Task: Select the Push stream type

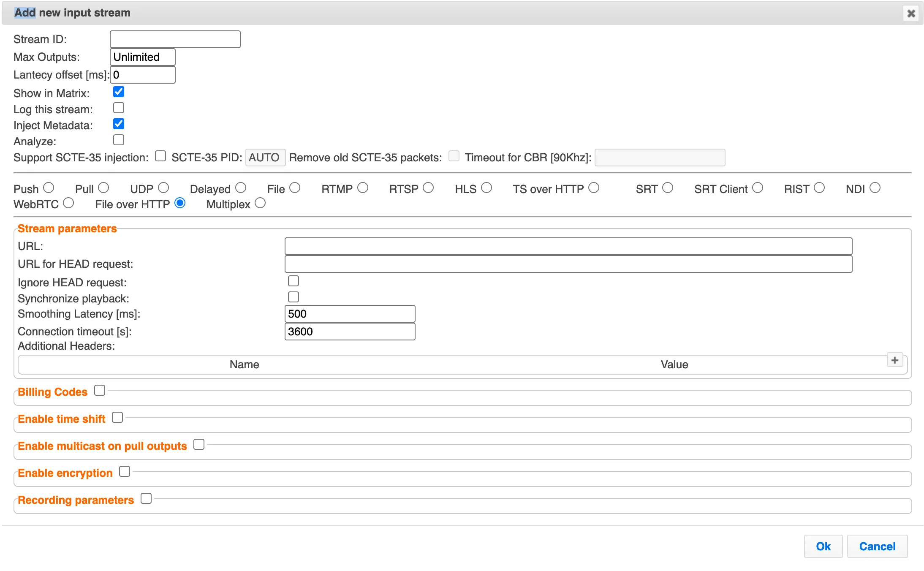Action: pyautogui.click(x=49, y=188)
